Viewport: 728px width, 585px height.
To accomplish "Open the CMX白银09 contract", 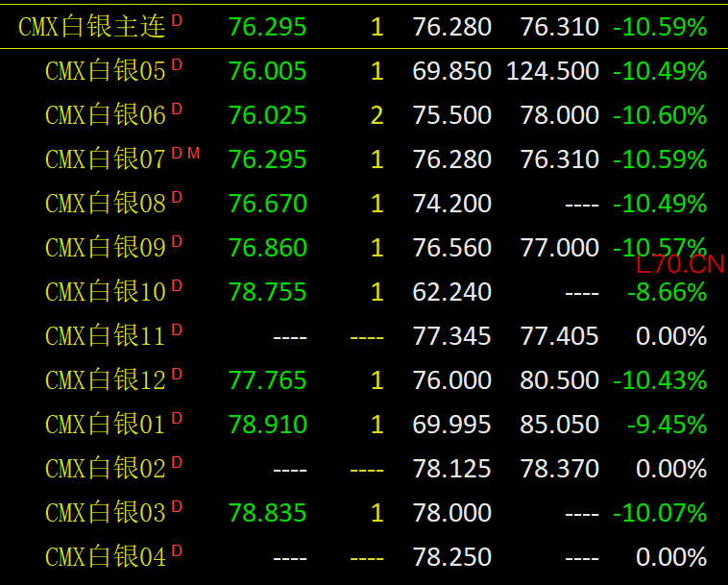I will (106, 248).
